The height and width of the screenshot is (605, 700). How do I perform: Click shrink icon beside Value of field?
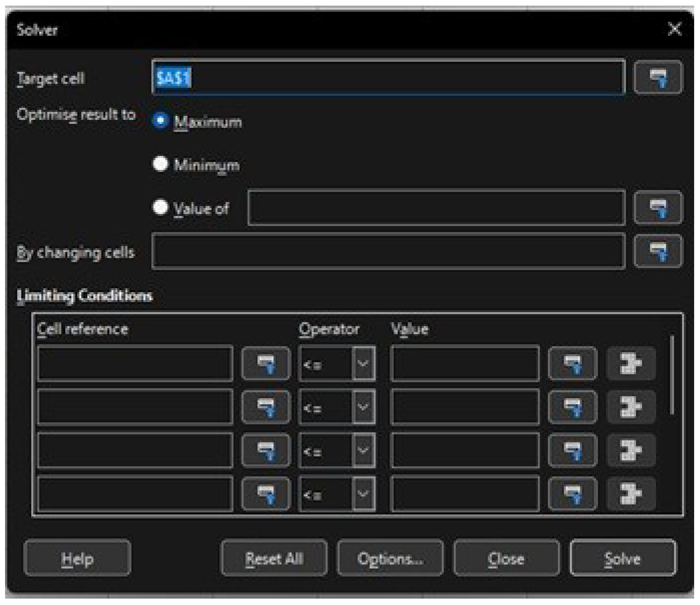click(x=658, y=208)
